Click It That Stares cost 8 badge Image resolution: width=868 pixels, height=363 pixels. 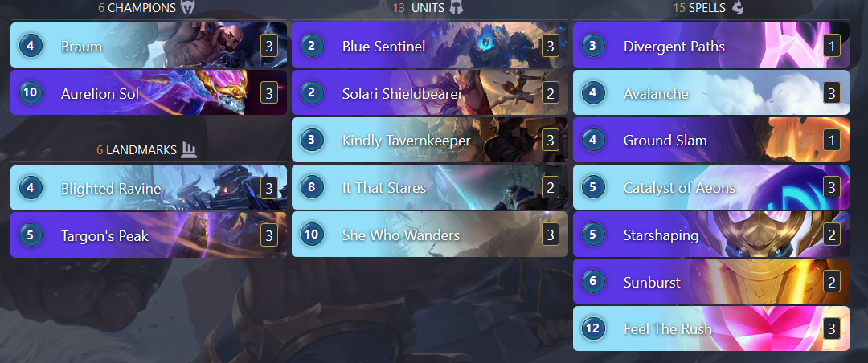point(312,188)
